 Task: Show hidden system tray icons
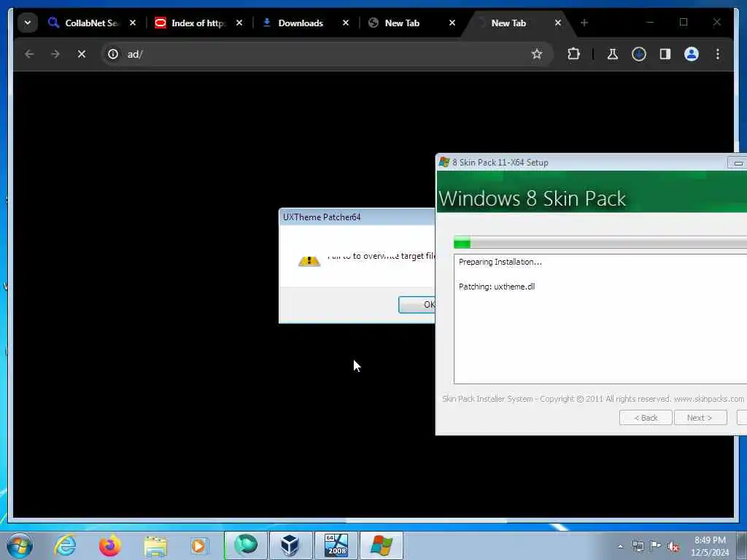pos(620,546)
